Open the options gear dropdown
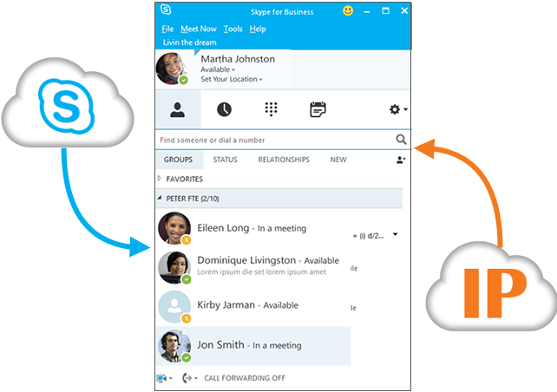 click(398, 110)
